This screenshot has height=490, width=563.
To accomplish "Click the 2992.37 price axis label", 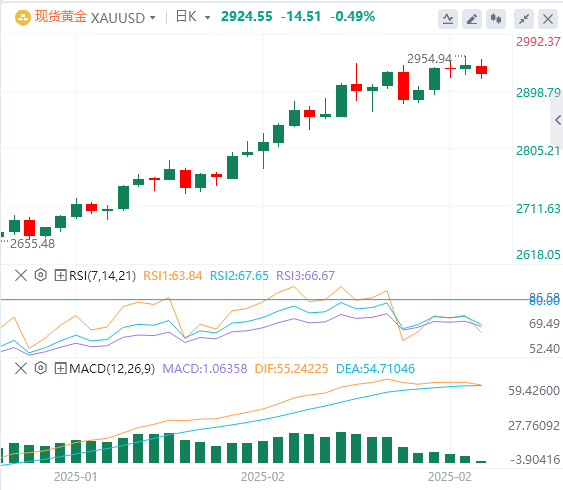I will (538, 42).
